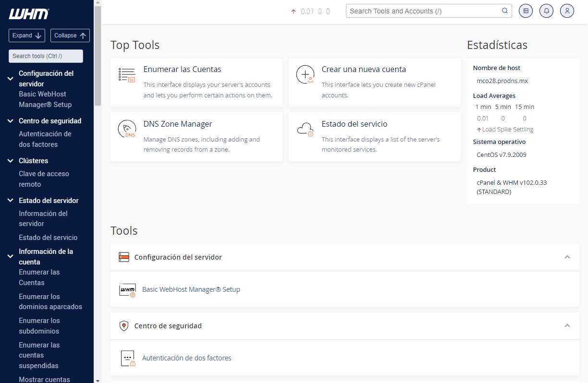The image size is (588, 383).
Task: Click the Nombre de host label
Action: click(497, 68)
